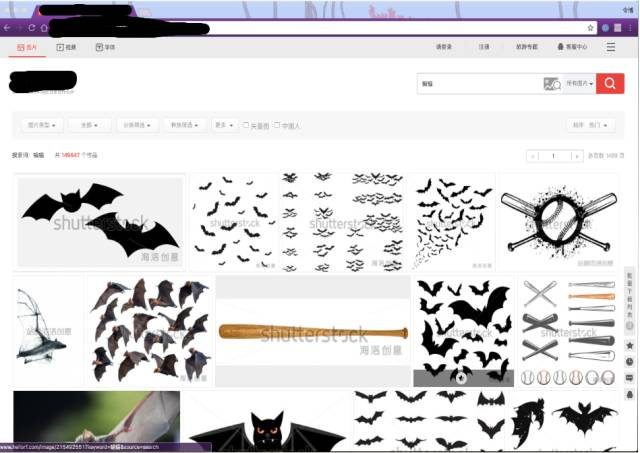640x453 pixels.
Task: Click the clock history icon in right sidebar
Action: point(630,361)
